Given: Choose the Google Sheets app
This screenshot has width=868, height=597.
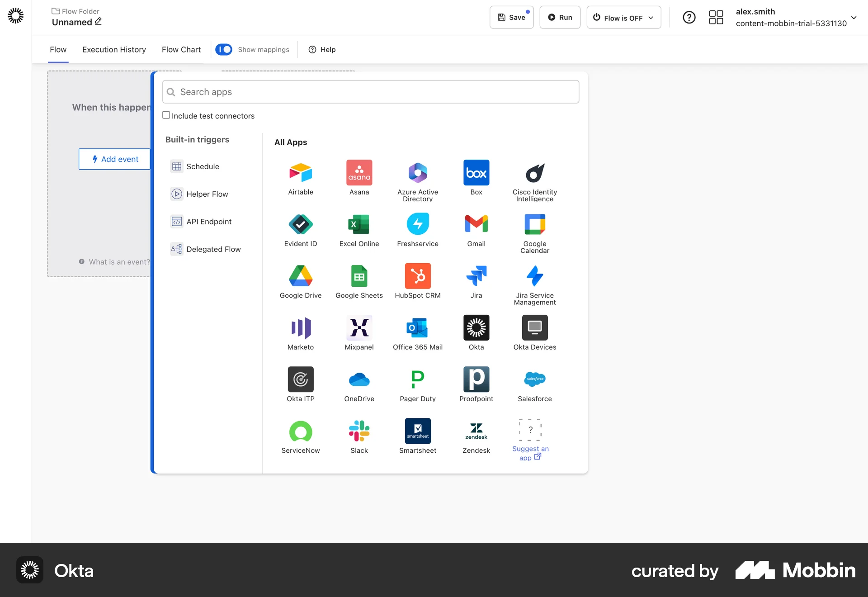Looking at the screenshot, I should (359, 280).
